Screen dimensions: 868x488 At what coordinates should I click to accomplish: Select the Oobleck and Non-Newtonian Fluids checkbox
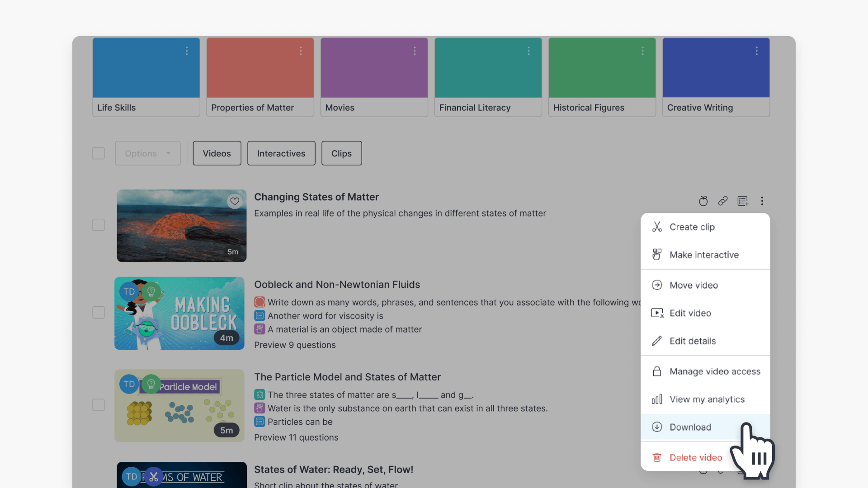coord(99,313)
